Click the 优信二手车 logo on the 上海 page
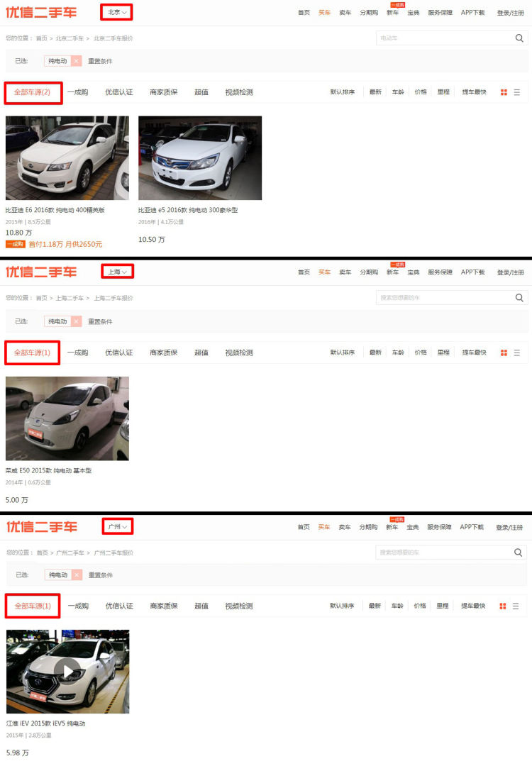 pos(41,272)
